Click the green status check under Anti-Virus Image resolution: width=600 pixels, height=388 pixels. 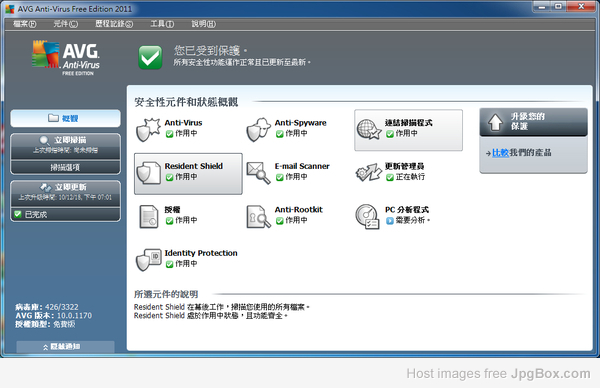pos(170,134)
